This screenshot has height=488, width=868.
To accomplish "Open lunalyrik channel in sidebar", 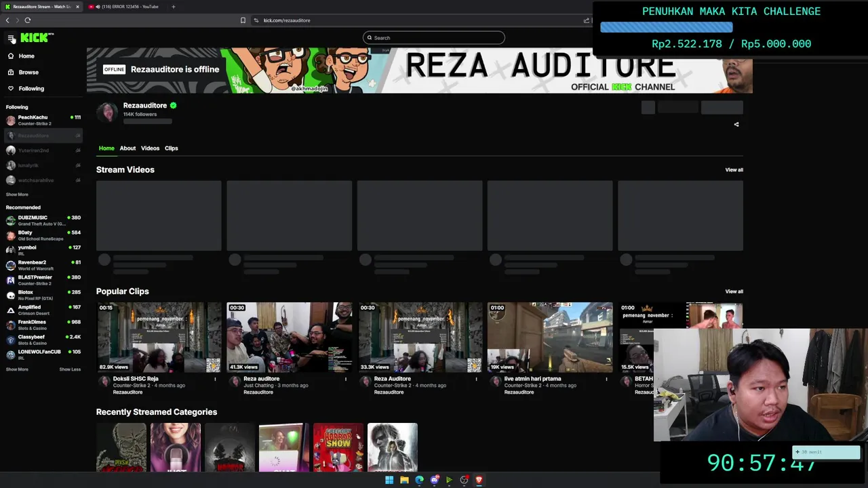I will click(x=42, y=165).
